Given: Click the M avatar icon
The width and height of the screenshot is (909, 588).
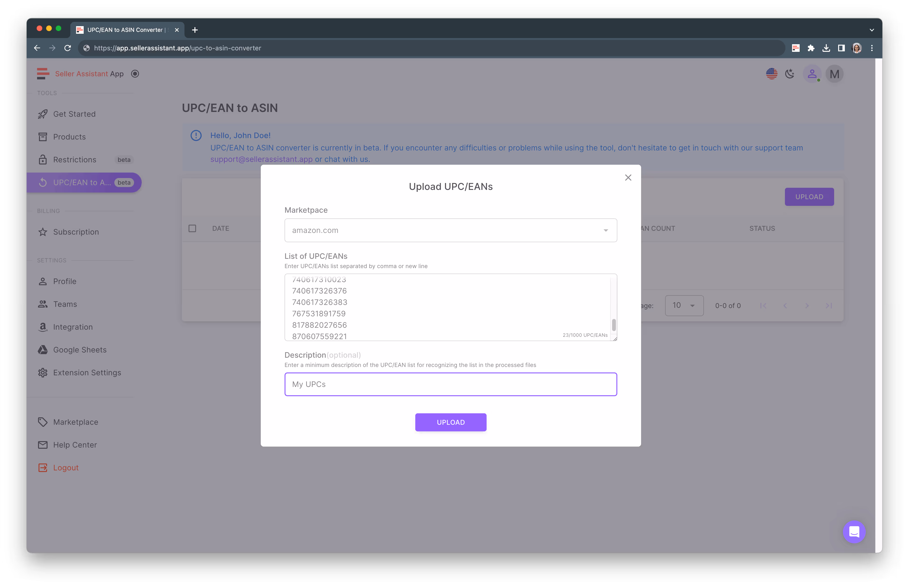Looking at the screenshot, I should click(x=834, y=74).
